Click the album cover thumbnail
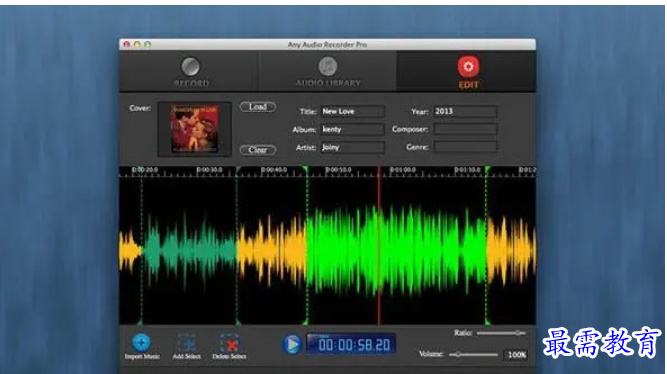667x374 pixels. [x=195, y=128]
